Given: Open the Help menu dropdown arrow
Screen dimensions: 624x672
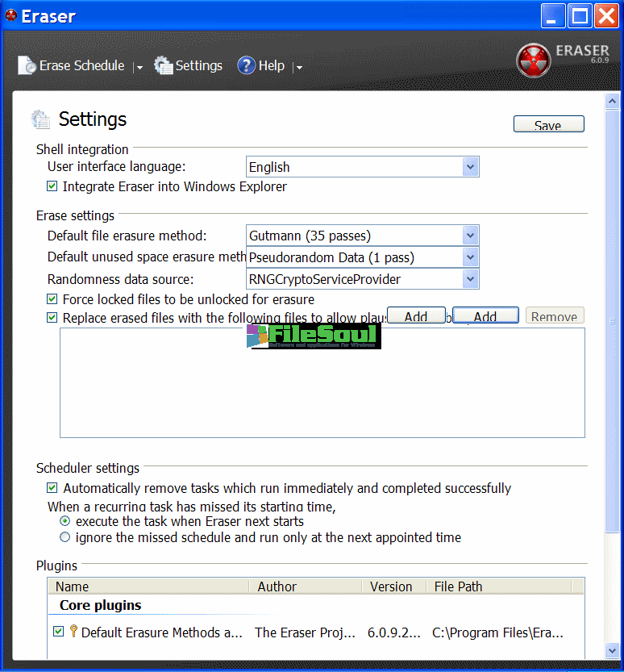Looking at the screenshot, I should pyautogui.click(x=299, y=68).
